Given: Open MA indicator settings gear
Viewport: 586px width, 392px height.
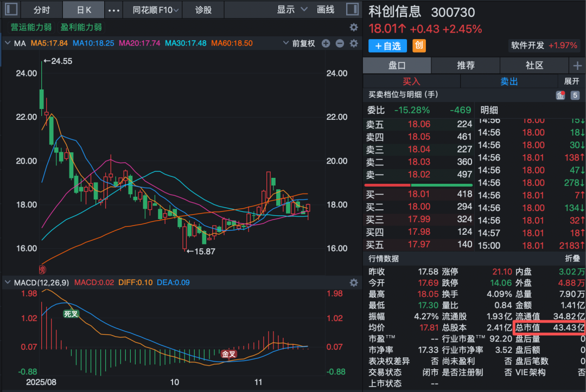Looking at the screenshot, I should pos(354,43).
